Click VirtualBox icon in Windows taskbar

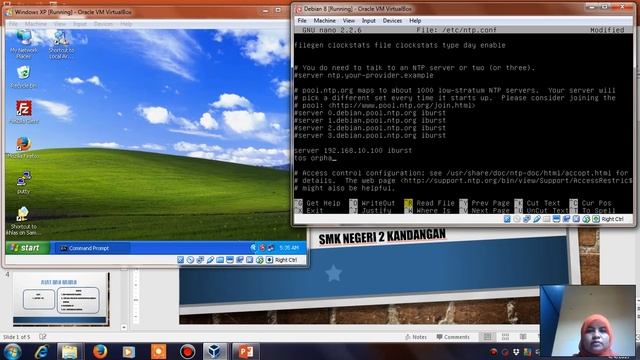215,351
